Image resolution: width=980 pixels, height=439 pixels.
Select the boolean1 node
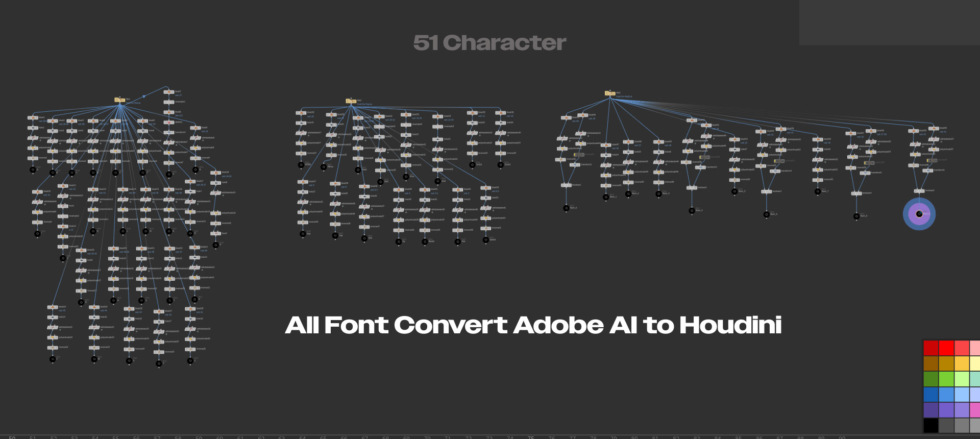(x=566, y=185)
